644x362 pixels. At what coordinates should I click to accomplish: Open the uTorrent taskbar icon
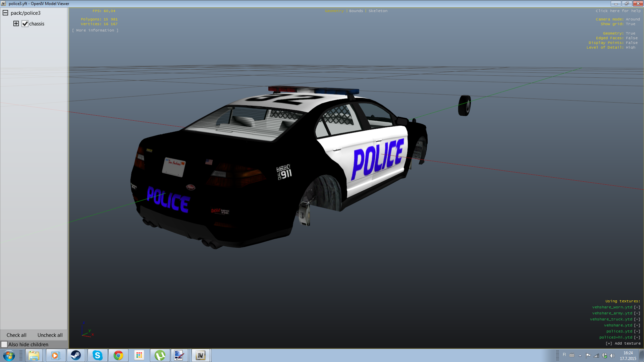click(x=160, y=355)
